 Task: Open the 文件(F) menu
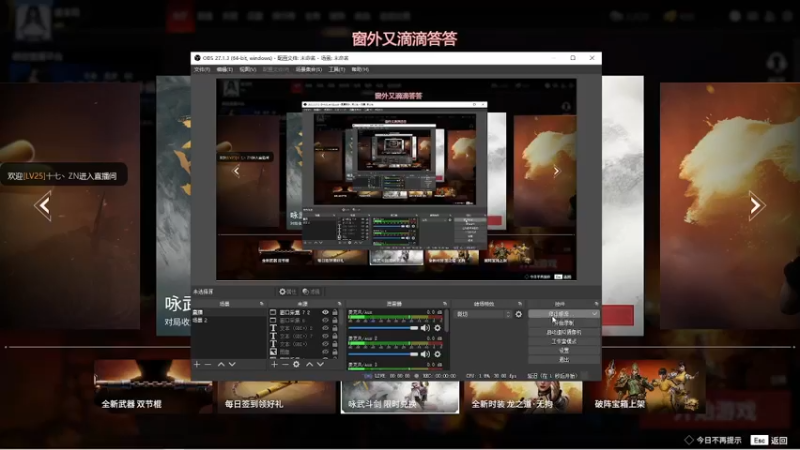(202, 69)
